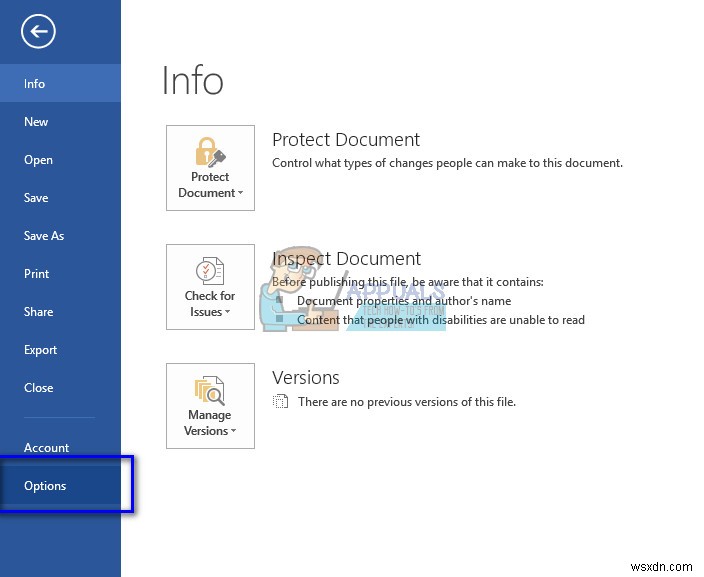The height and width of the screenshot is (577, 704).
Task: Select the Info tab in sidebar
Action: (60, 84)
